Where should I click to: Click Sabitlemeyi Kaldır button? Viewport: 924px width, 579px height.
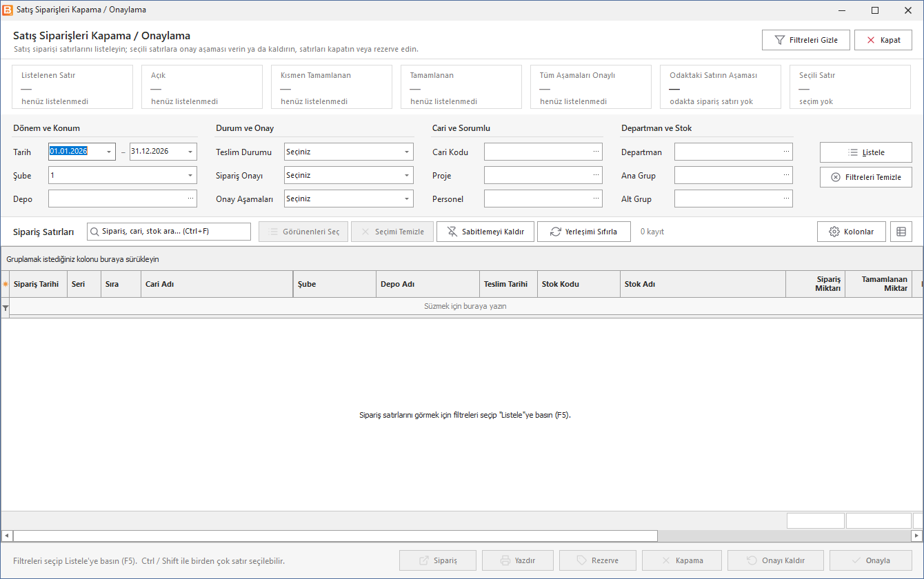coord(485,232)
